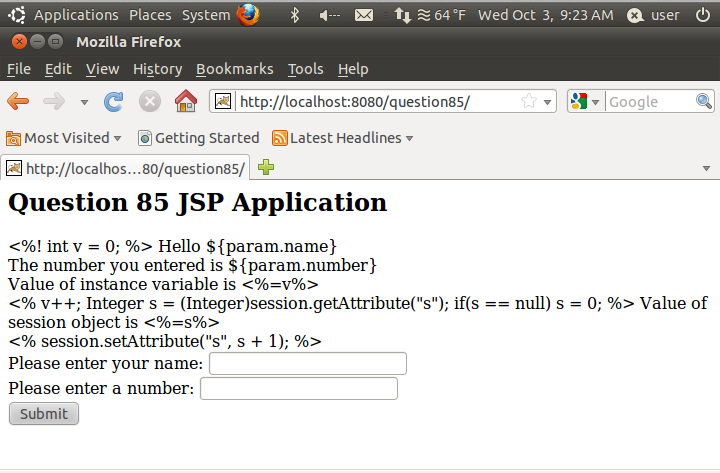720x473 pixels.
Task: Go to the Home page icon
Action: 185,101
